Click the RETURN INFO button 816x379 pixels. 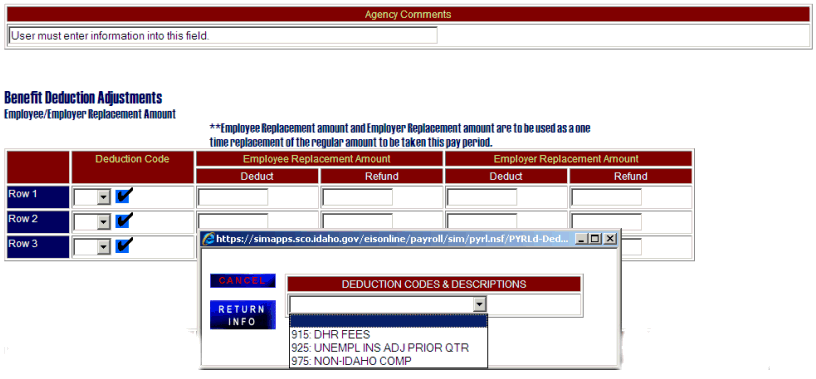coord(243,315)
